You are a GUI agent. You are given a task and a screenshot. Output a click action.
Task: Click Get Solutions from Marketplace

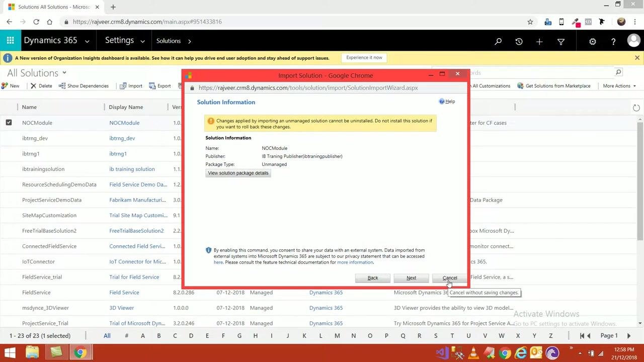[554, 86]
